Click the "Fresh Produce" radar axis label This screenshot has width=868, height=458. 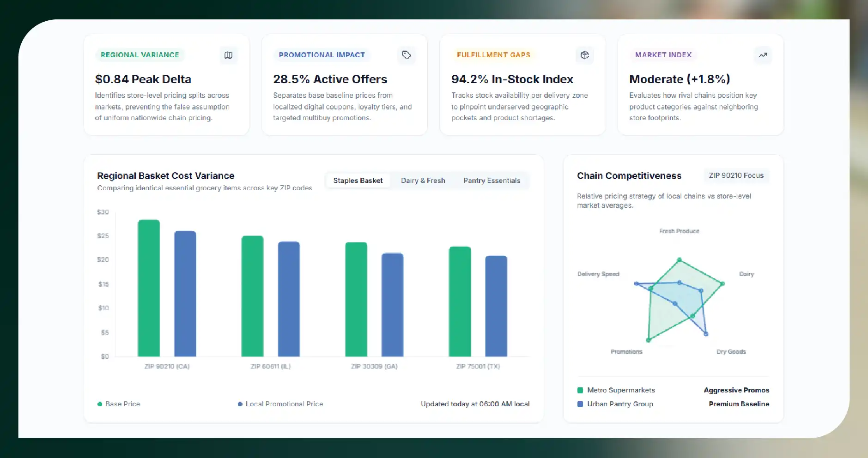pyautogui.click(x=679, y=231)
